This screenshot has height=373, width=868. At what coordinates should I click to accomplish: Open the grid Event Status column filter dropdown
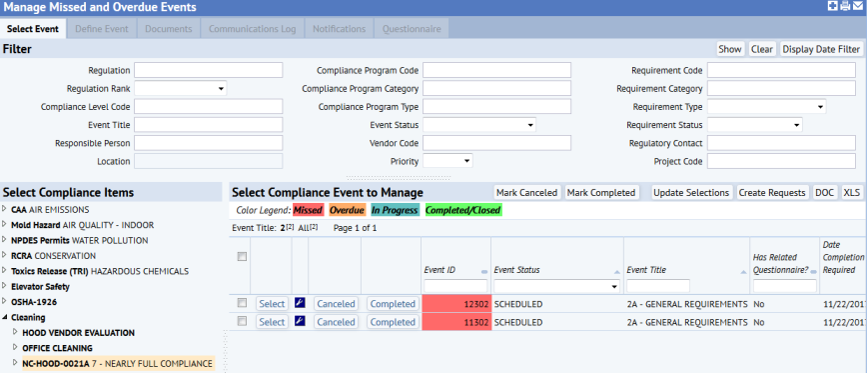556,287
